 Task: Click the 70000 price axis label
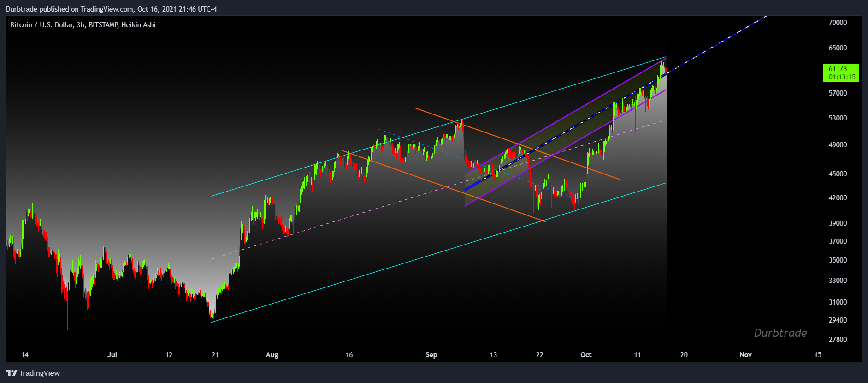[838, 22]
